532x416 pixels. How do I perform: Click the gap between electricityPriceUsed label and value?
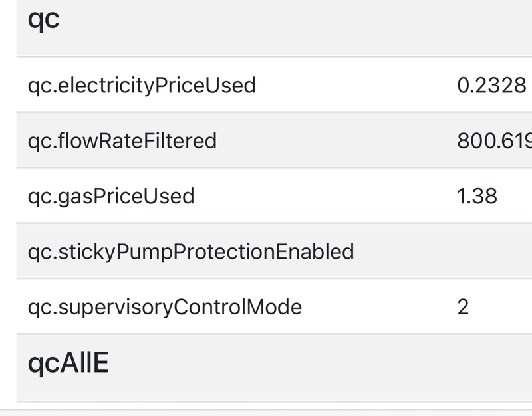tap(352, 85)
